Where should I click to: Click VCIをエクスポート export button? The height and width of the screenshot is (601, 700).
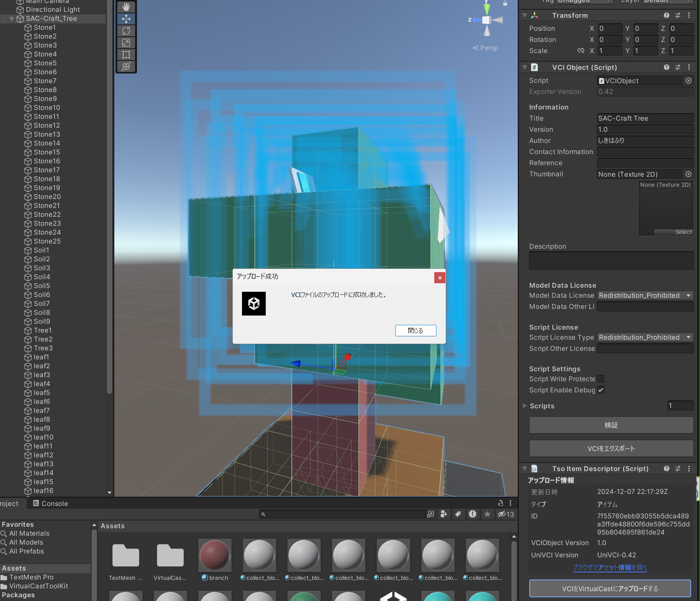click(x=611, y=448)
